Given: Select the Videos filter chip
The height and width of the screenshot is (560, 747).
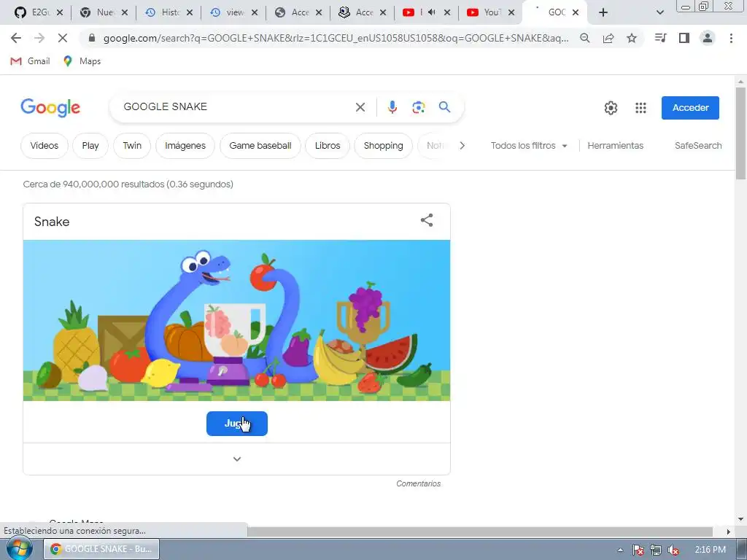Looking at the screenshot, I should coord(44,146).
